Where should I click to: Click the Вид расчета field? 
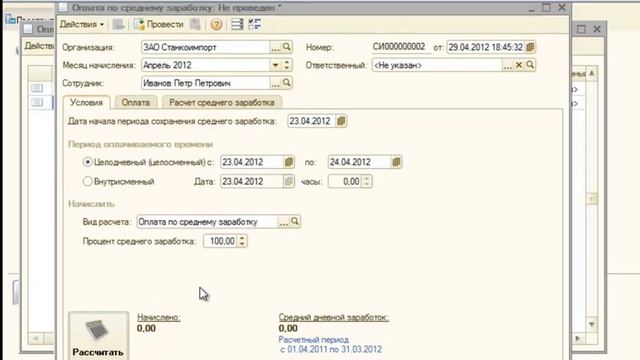(x=207, y=222)
